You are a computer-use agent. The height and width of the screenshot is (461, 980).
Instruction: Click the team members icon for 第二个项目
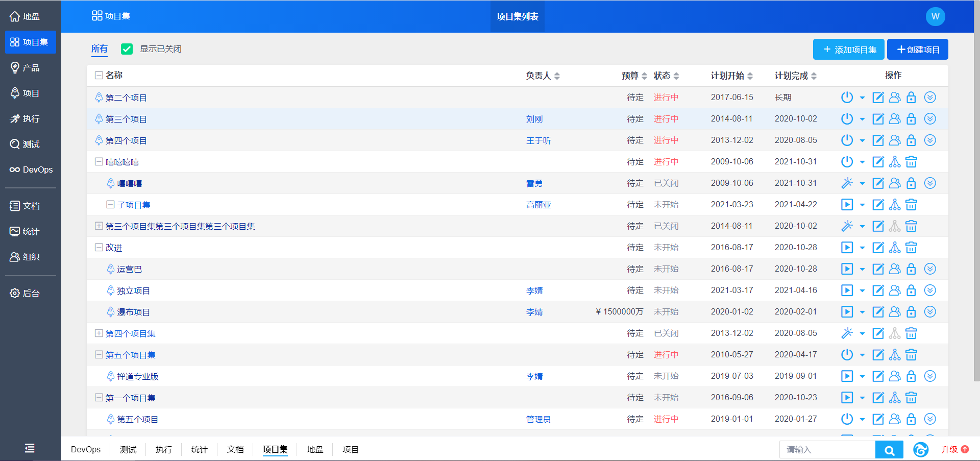click(895, 97)
